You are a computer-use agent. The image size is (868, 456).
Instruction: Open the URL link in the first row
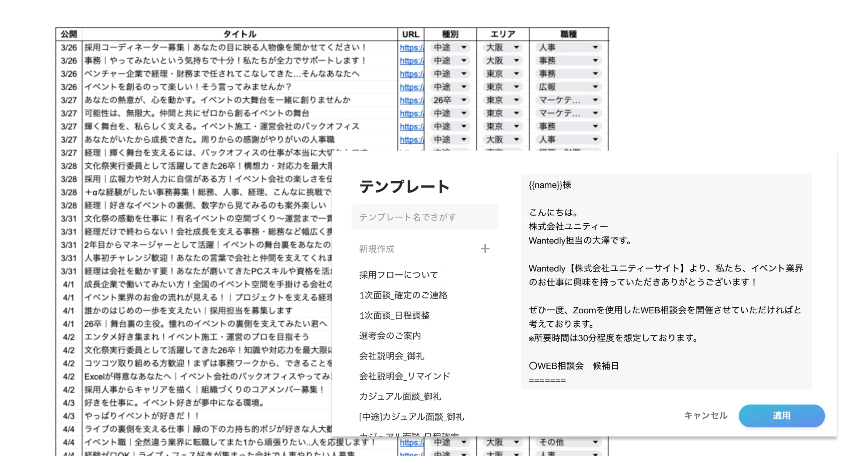411,47
